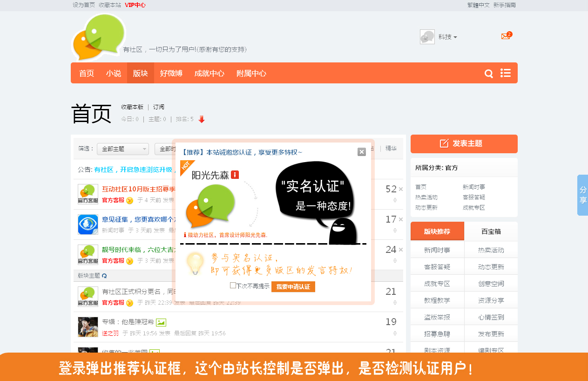This screenshot has height=381, width=588.
Task: Open 新闻时事 in 所属分类 list
Action: point(474,187)
